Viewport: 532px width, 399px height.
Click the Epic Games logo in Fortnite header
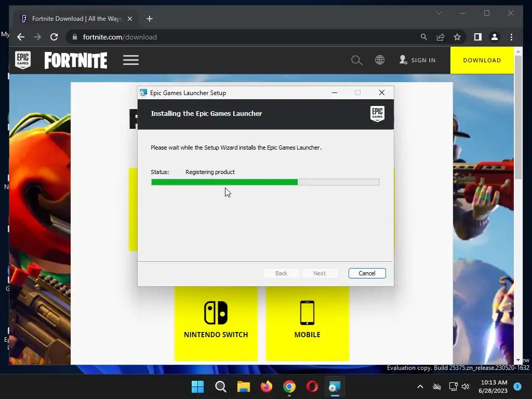[23, 60]
